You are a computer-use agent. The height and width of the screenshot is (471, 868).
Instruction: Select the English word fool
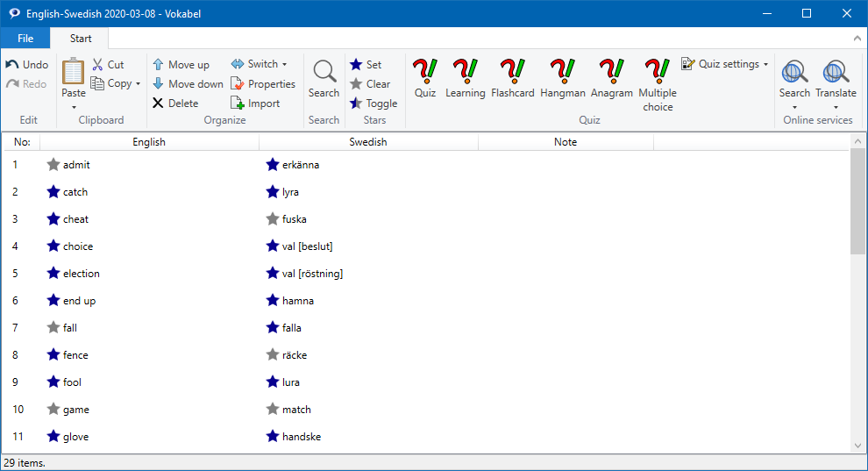click(x=72, y=382)
